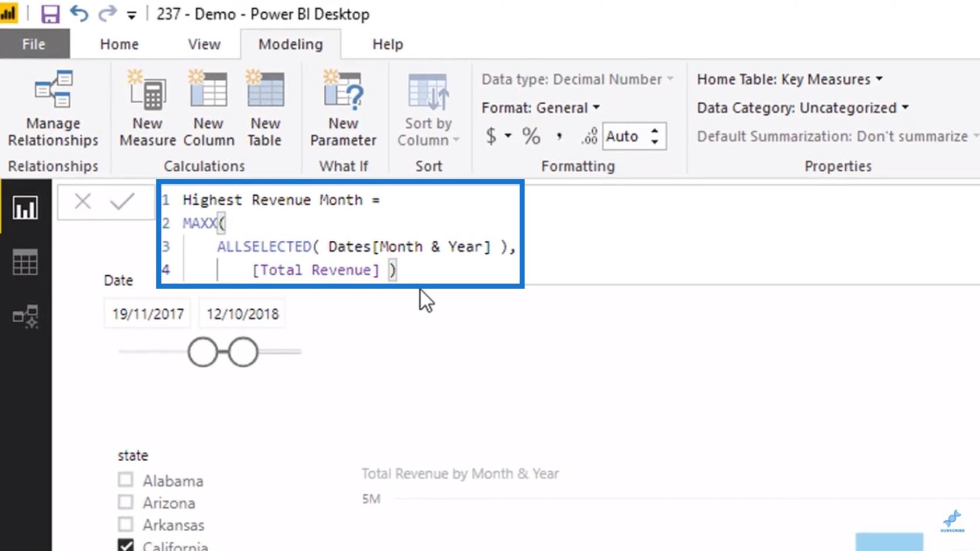Open the Help ribbon tab
Viewport: 980px width, 551px height.
click(388, 44)
